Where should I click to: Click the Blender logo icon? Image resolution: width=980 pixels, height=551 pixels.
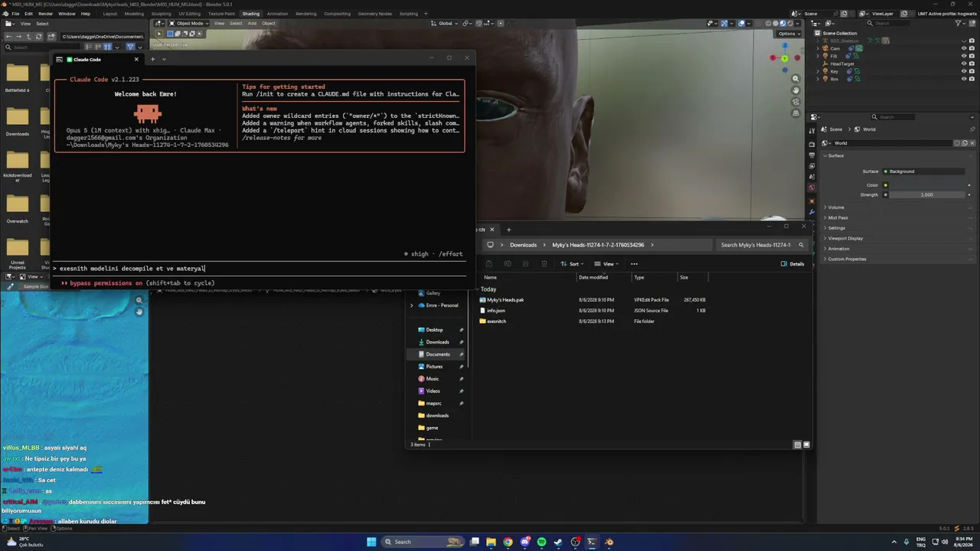pos(5,14)
